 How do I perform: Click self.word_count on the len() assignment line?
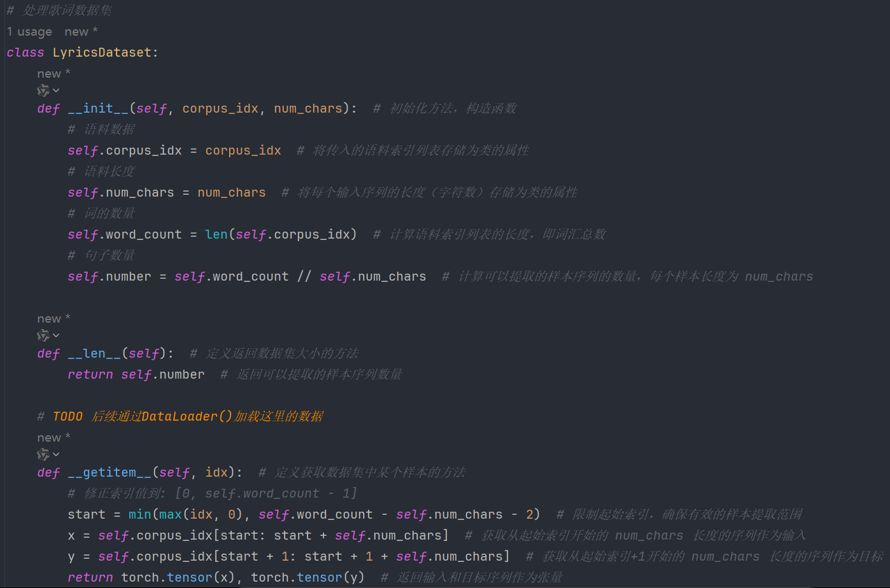125,235
